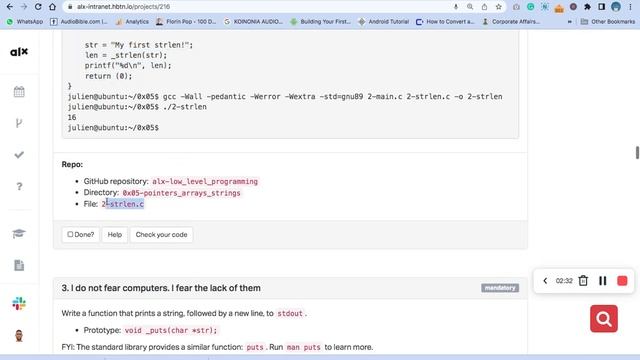The width and height of the screenshot is (640, 360).
Task: Collapse the recorder panel with the left chevron
Action: pyautogui.click(x=545, y=281)
